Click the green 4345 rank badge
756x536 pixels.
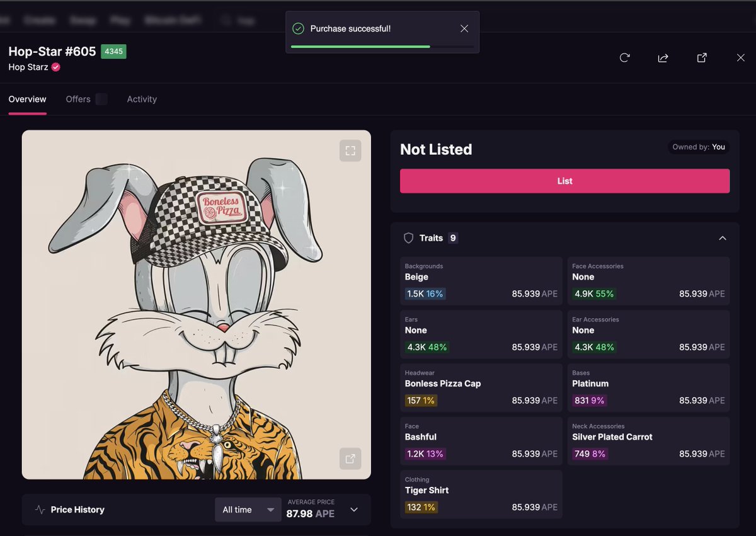(x=114, y=52)
